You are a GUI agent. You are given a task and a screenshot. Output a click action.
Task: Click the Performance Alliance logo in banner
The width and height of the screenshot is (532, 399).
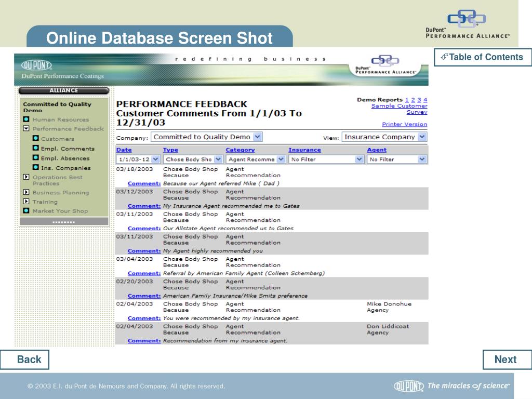click(385, 65)
